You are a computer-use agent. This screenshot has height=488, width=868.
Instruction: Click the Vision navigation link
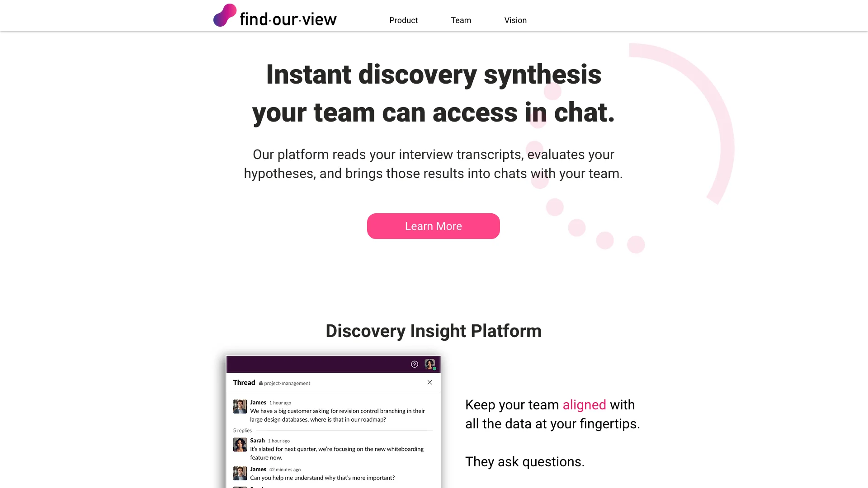(x=515, y=20)
